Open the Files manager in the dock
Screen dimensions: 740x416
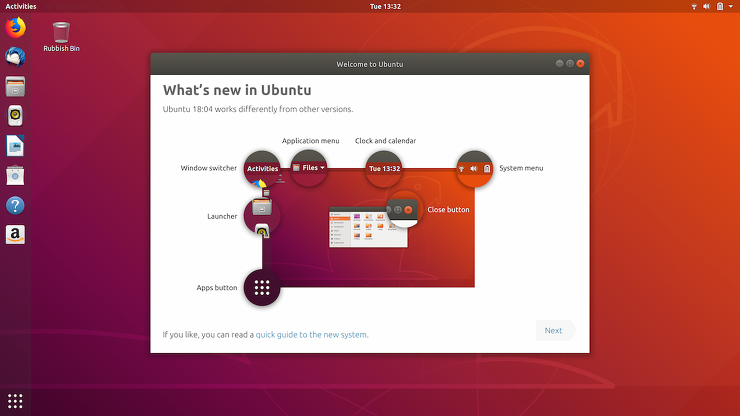coord(15,87)
